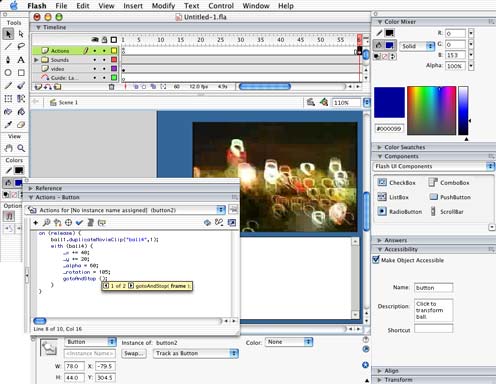Viewport: 496px width, 384px height.
Task: Pick the Oval tool
Action: 8,72
